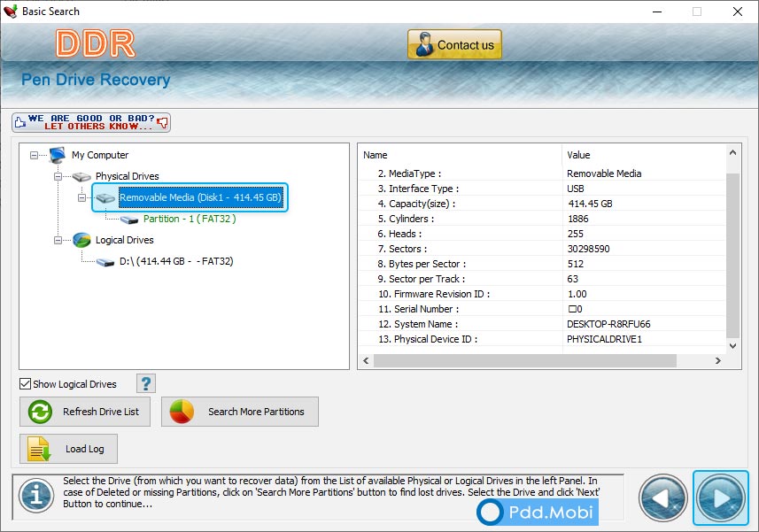Screen dimensions: 759x532
Task: Click the Value column header
Action: (x=644, y=155)
